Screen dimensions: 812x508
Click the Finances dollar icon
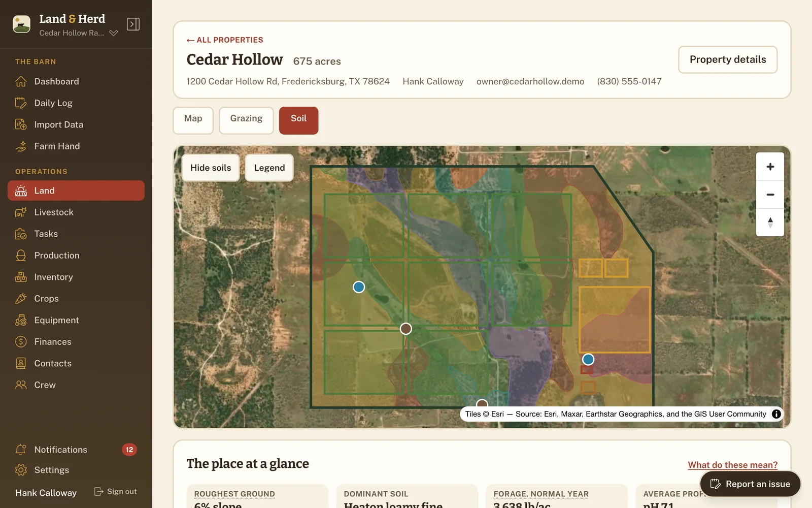(x=21, y=342)
